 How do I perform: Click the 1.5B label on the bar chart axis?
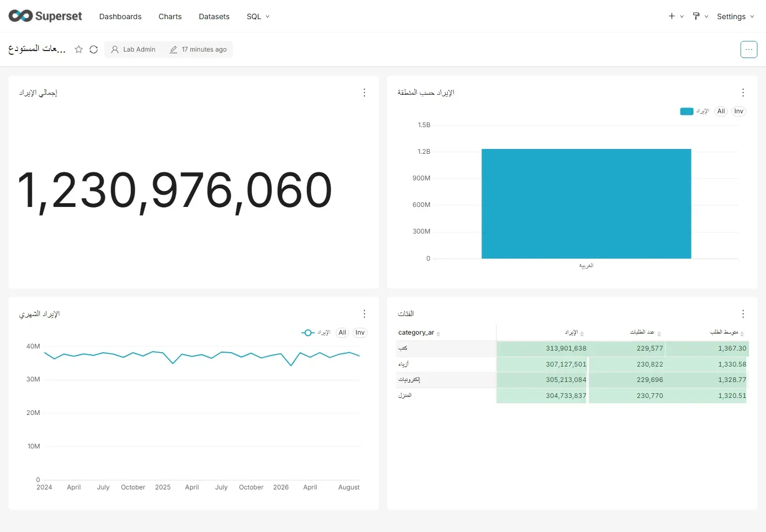(x=424, y=125)
